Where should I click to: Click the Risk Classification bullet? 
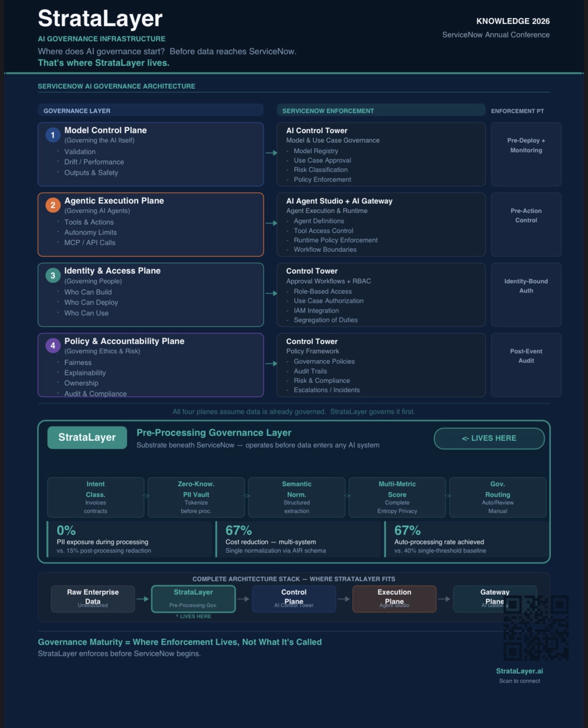(x=321, y=169)
